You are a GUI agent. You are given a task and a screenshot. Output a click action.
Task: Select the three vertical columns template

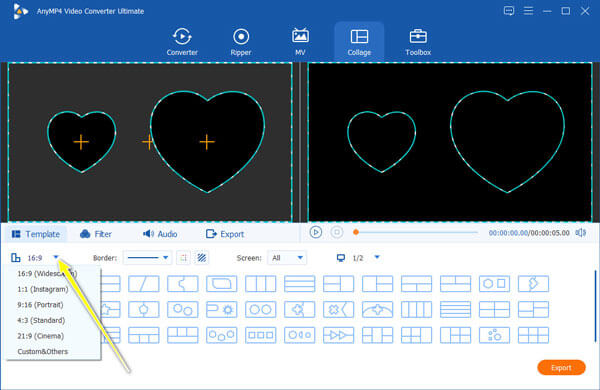point(261,284)
